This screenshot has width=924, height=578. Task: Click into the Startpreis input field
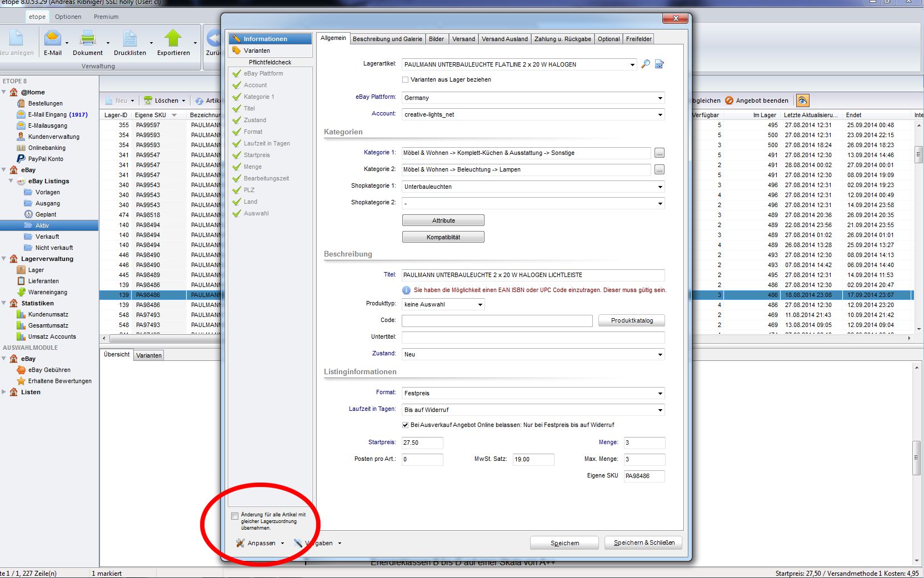[x=422, y=443]
